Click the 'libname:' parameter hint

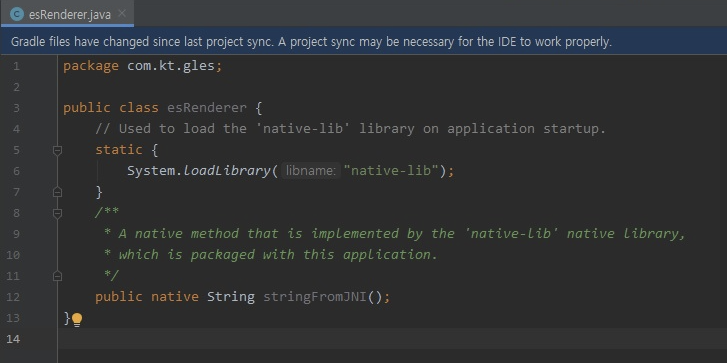(x=311, y=171)
